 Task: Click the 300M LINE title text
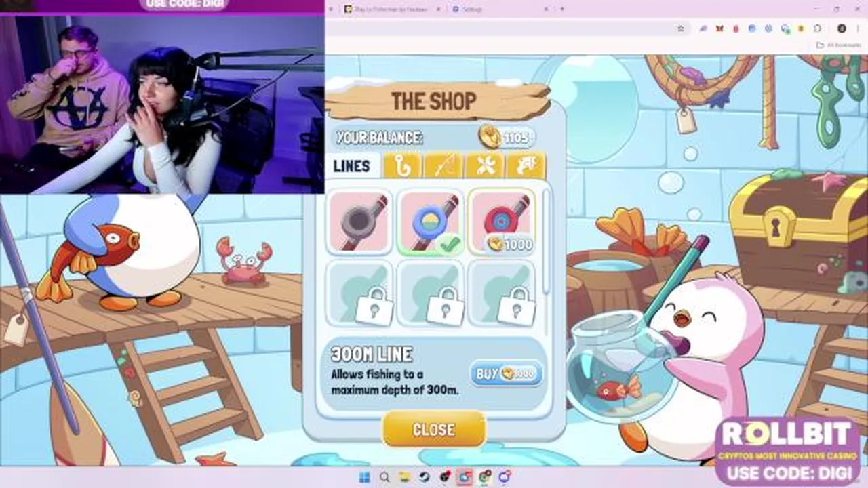click(x=372, y=354)
